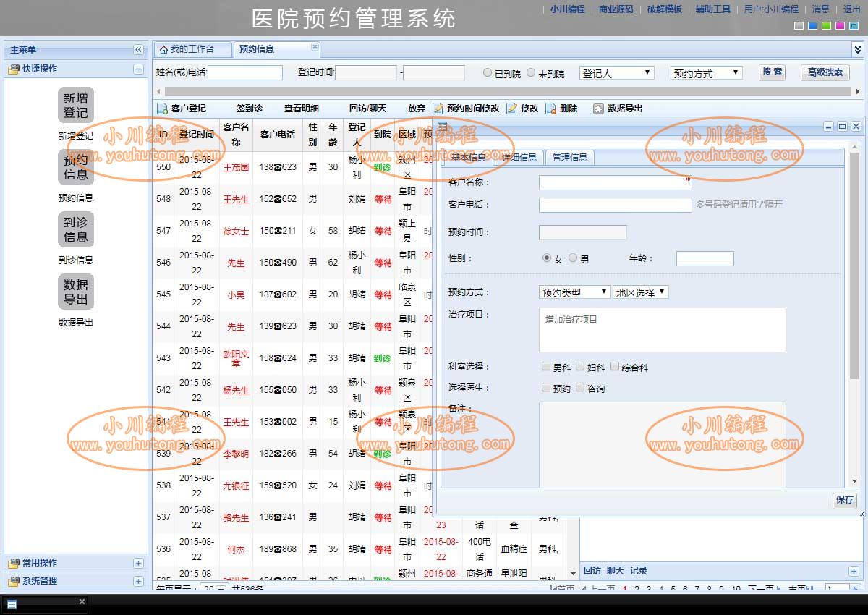Pick the blue theme color square
868x615 pixels.
pyautogui.click(x=812, y=26)
